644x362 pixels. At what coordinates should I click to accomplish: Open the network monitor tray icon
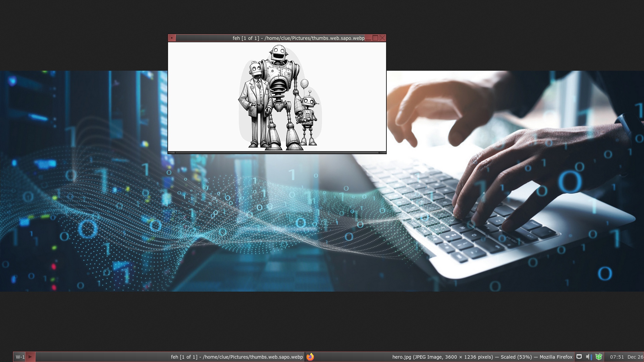click(579, 357)
